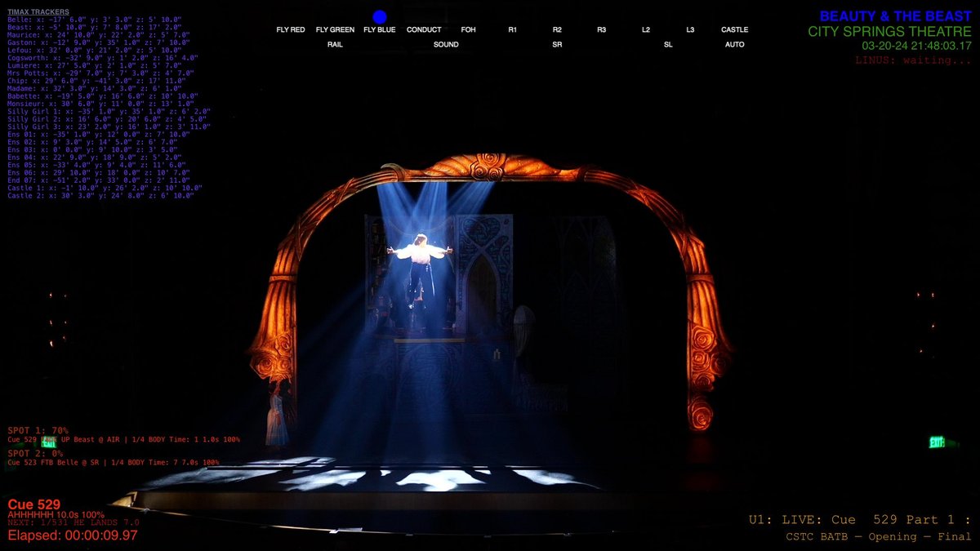Click the blue cue light indicator above FLY BLUE
Image resolution: width=980 pixels, height=551 pixels.
point(380,16)
